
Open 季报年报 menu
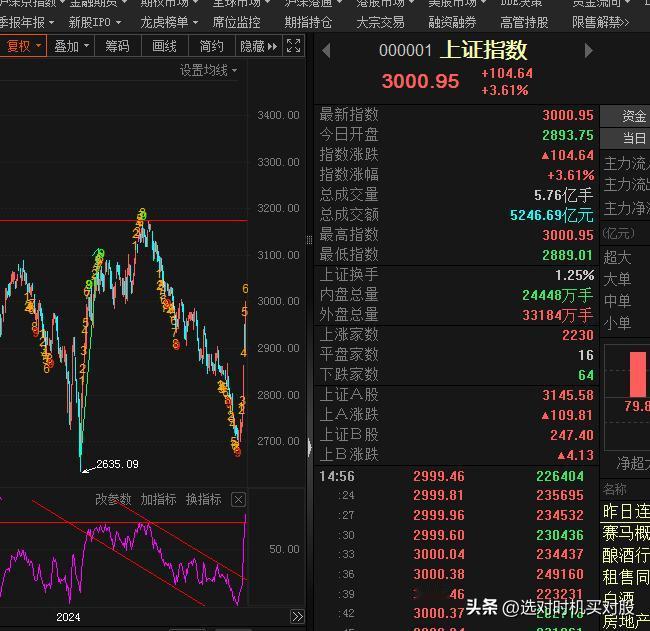(x=27, y=22)
